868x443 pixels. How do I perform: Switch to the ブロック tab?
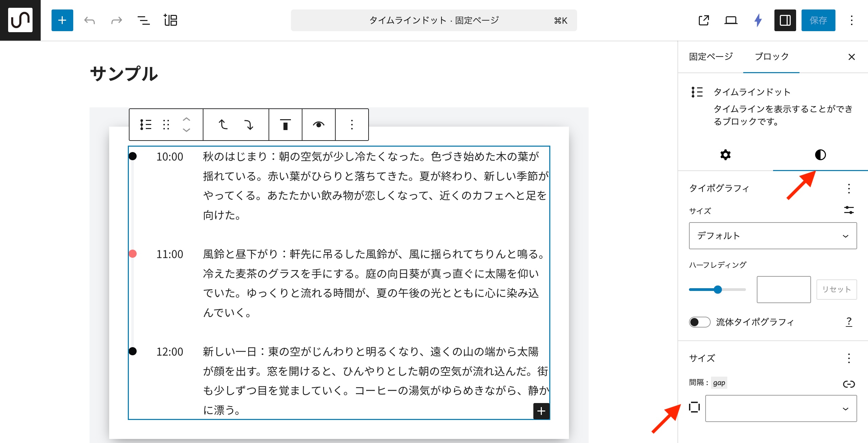point(771,57)
